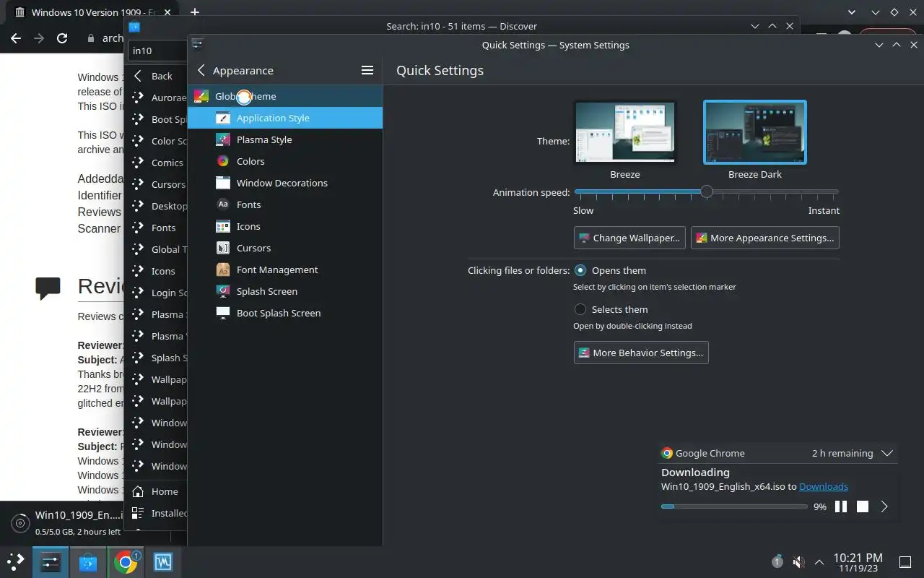The height and width of the screenshot is (578, 924).
Task: Select Cursors category in Discover
Action: click(x=155, y=184)
